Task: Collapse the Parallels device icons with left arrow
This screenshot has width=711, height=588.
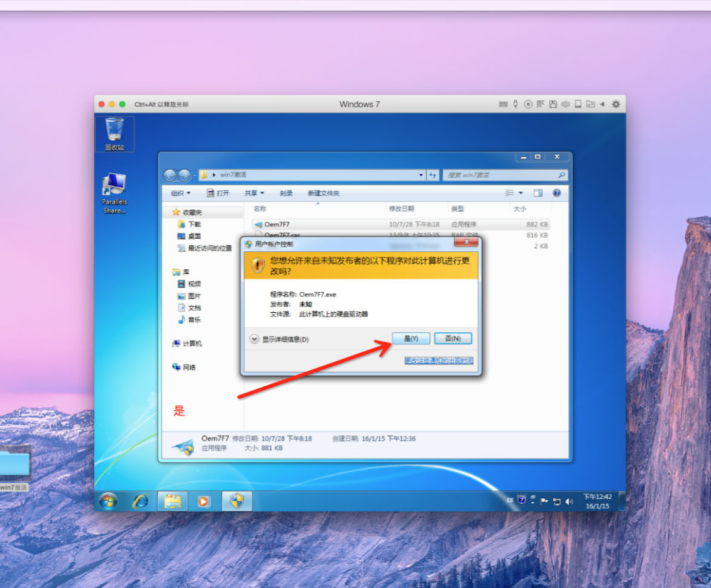Action: 602,104
